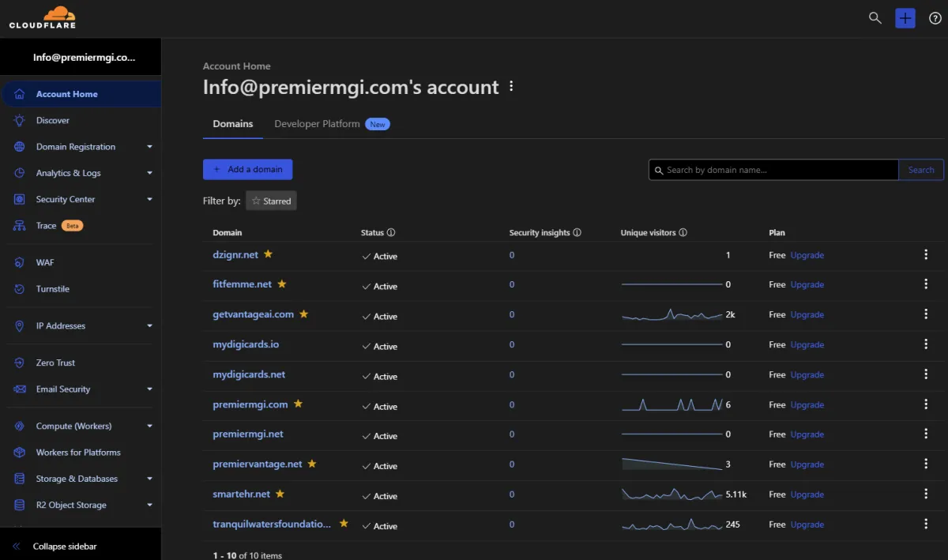Click the IP Addresses pin icon
Screen dimensions: 948x560
20,325
